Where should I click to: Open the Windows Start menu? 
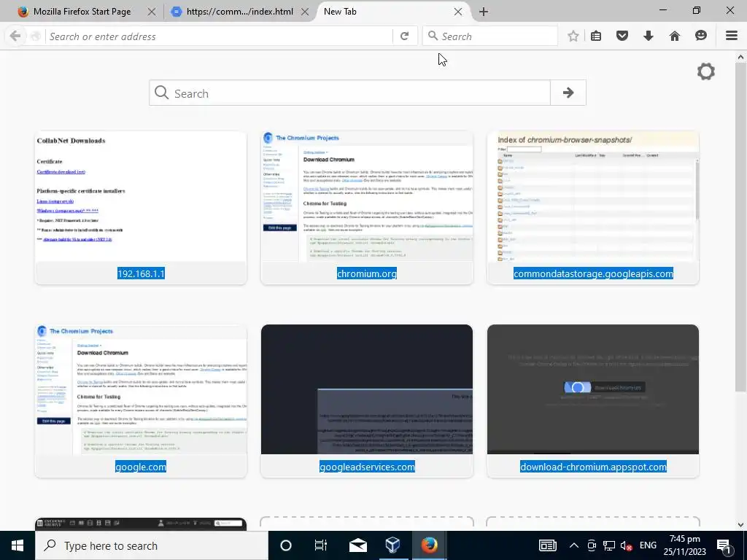[18, 545]
